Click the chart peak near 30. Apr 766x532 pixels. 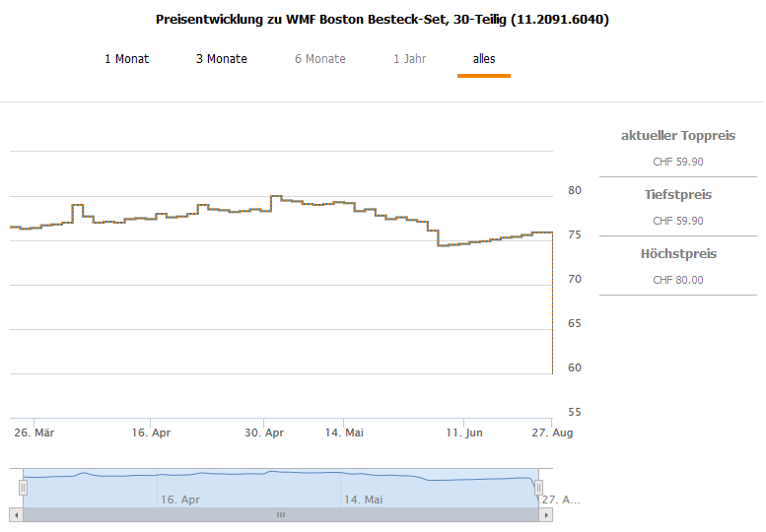pos(276,196)
